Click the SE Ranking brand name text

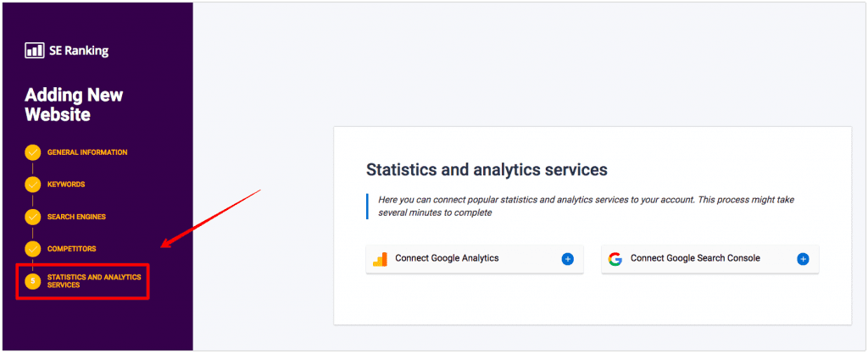(79, 51)
